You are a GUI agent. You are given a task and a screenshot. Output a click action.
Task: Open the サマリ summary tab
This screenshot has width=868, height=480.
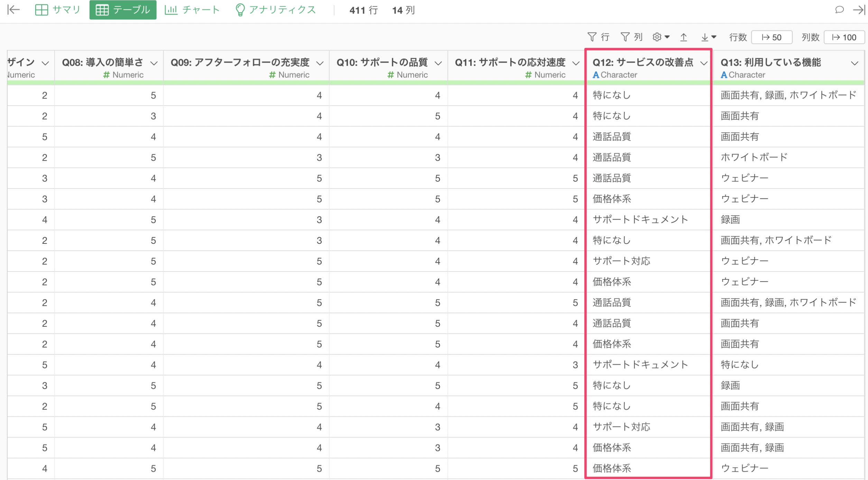(x=58, y=10)
